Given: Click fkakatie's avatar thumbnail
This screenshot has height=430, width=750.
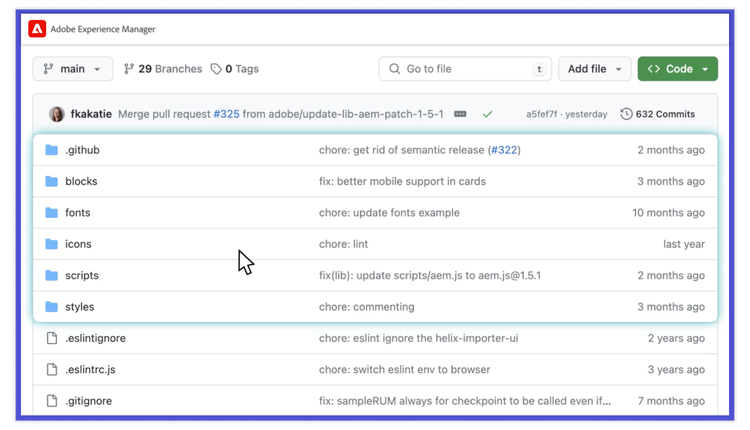Looking at the screenshot, I should pos(57,114).
